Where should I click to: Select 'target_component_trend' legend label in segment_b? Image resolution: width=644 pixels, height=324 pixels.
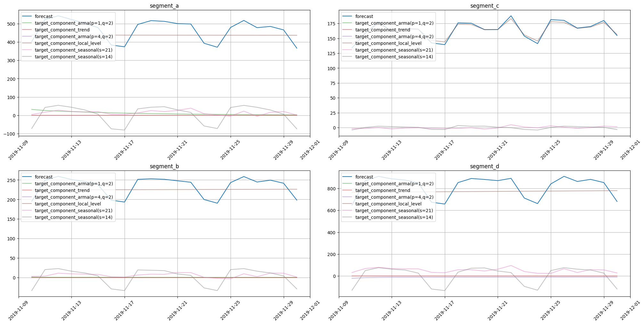pos(62,190)
